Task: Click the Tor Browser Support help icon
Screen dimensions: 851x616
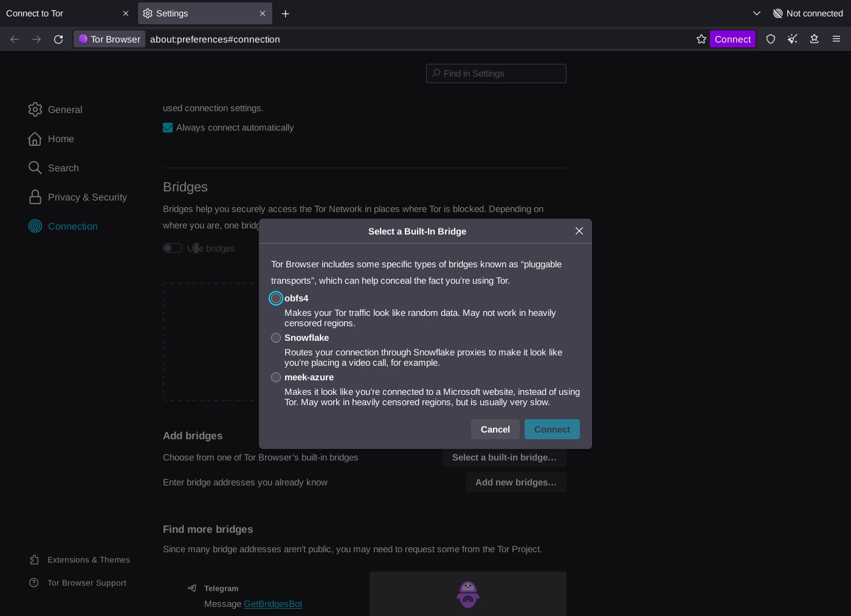Action: point(34,583)
